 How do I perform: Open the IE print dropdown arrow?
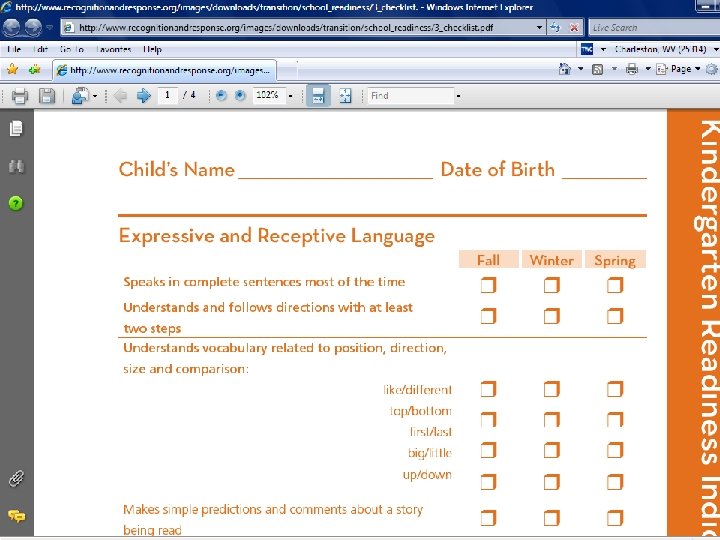(648, 69)
